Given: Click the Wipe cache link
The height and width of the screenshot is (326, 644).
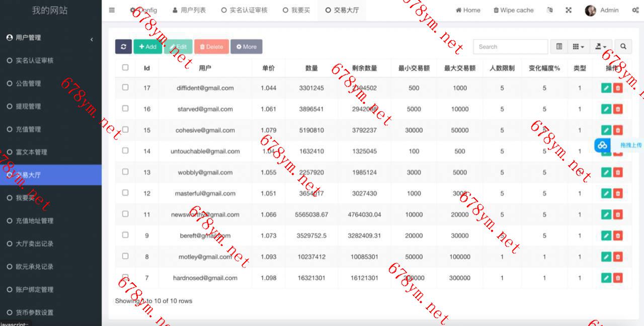Looking at the screenshot, I should tap(514, 10).
